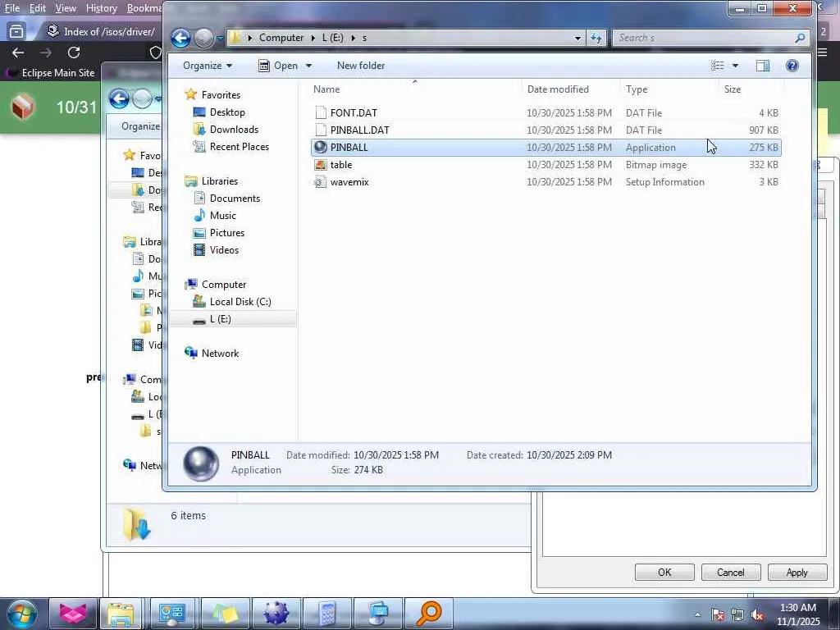Click the Open toolbar button
Viewport: 840px width, 630px height.
point(279,66)
